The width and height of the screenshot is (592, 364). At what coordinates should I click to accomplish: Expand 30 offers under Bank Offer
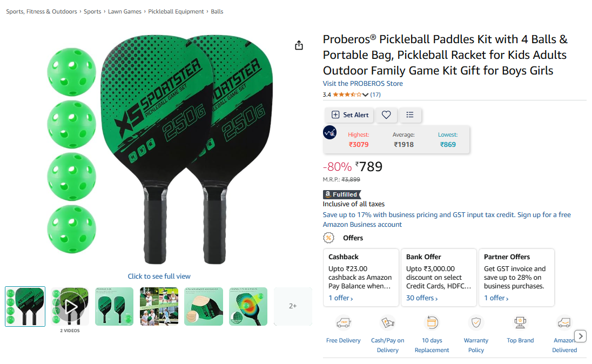422,298
